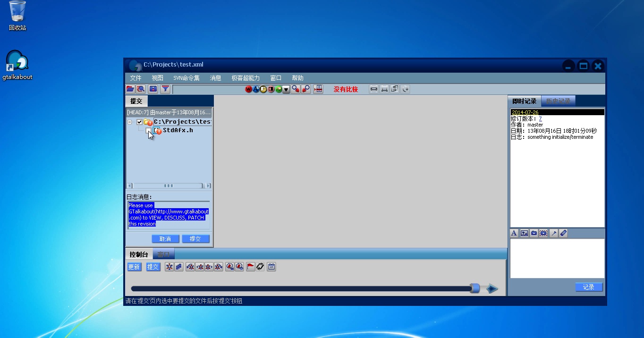This screenshot has width=644, height=338.
Task: Click star icon with left curved arrow
Action: pos(190,267)
